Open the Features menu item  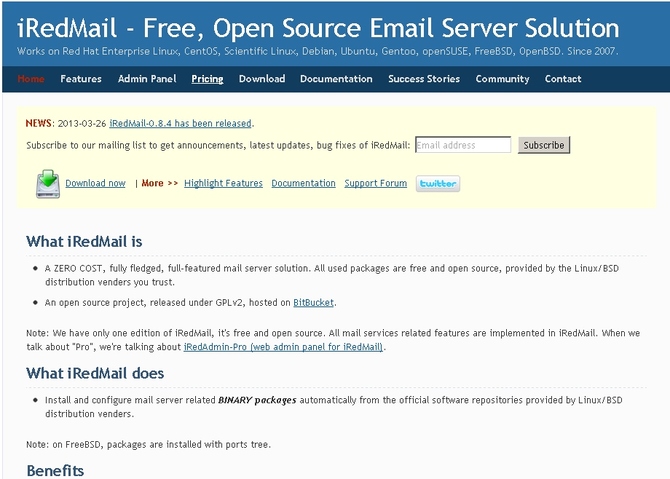[81, 79]
